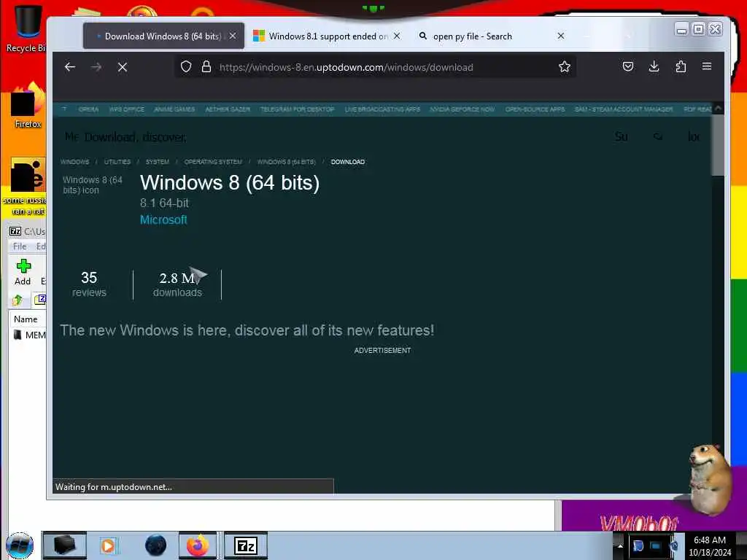This screenshot has height=560, width=747.
Task: Go back with the browser back arrow
Action: (x=70, y=67)
